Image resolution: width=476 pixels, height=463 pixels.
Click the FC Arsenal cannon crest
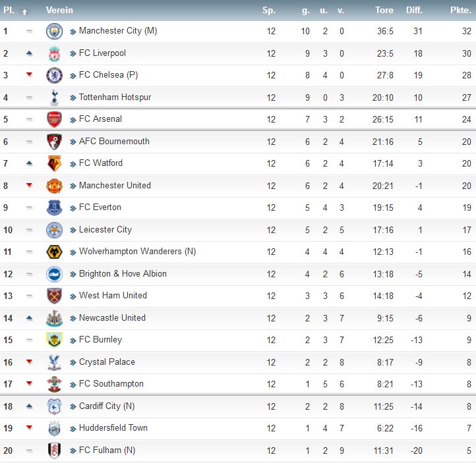pos(54,119)
